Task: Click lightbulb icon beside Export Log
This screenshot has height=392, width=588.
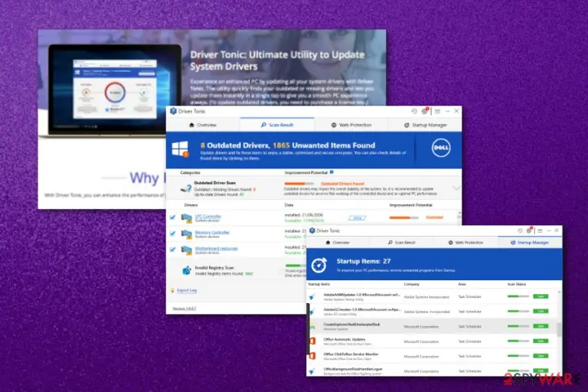Action: [x=172, y=290]
